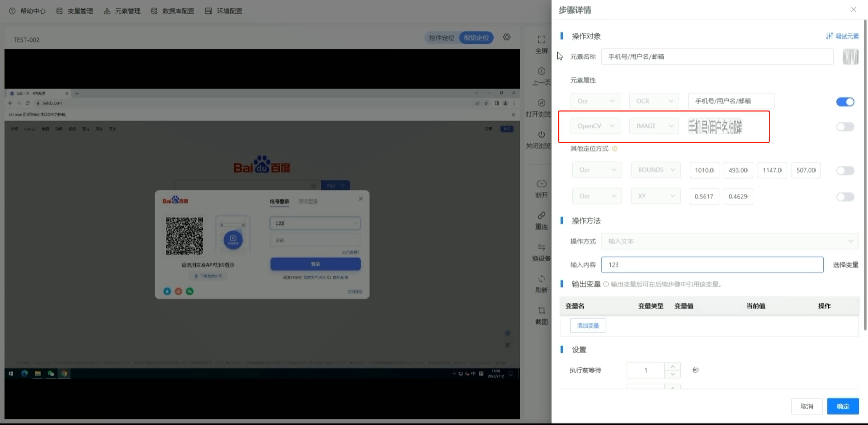The height and width of the screenshot is (425, 868).
Task: Click the full screen (全屏) icon
Action: pyautogui.click(x=541, y=40)
